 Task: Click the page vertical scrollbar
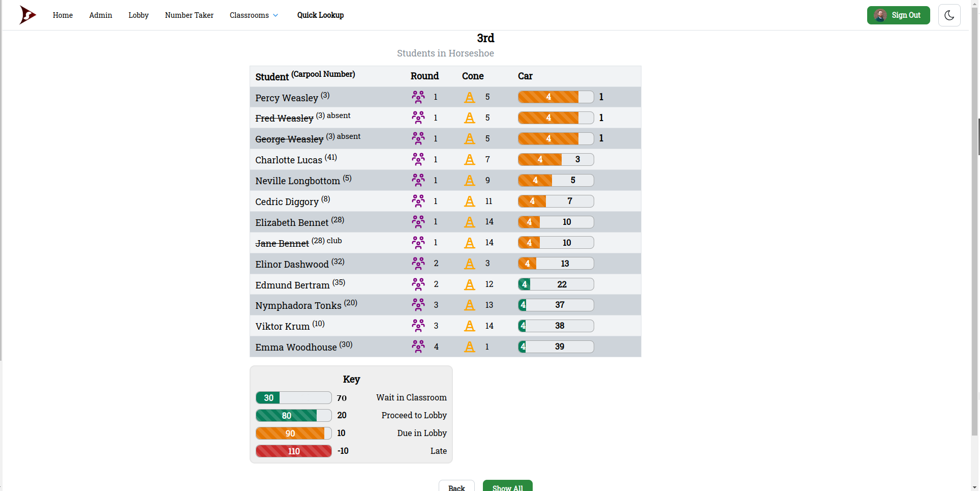tap(975, 254)
